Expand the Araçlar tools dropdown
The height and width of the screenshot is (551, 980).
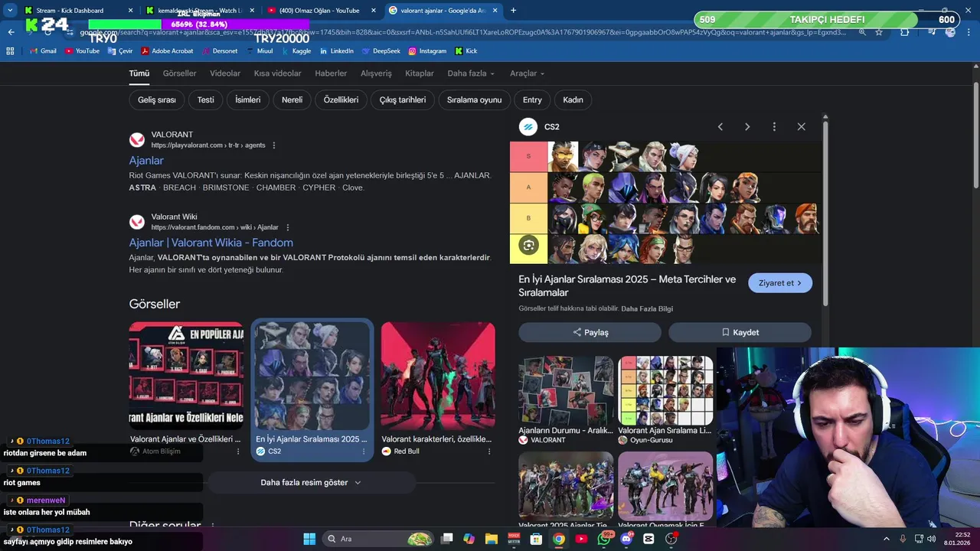tap(527, 73)
